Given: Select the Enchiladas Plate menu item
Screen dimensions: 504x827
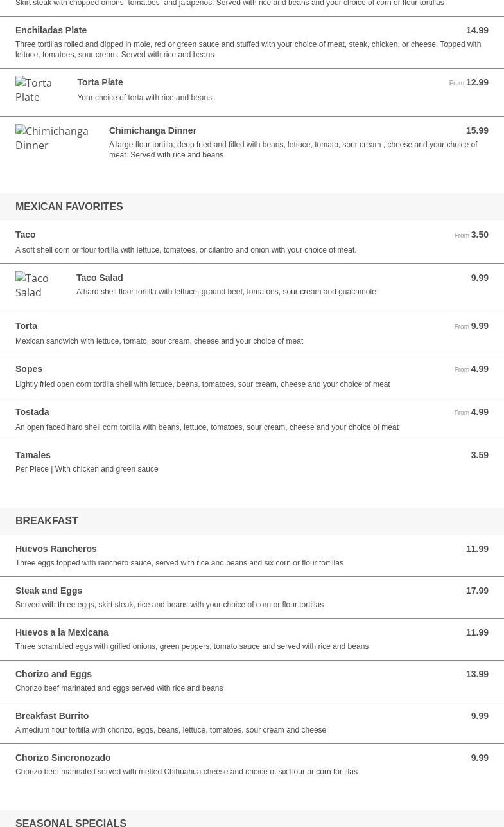Looking at the screenshot, I should 252,42.
